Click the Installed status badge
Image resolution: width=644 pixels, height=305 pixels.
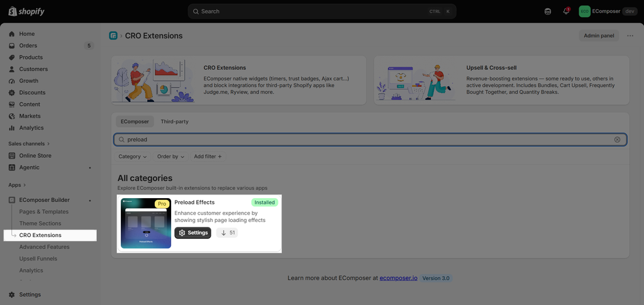pos(265,202)
